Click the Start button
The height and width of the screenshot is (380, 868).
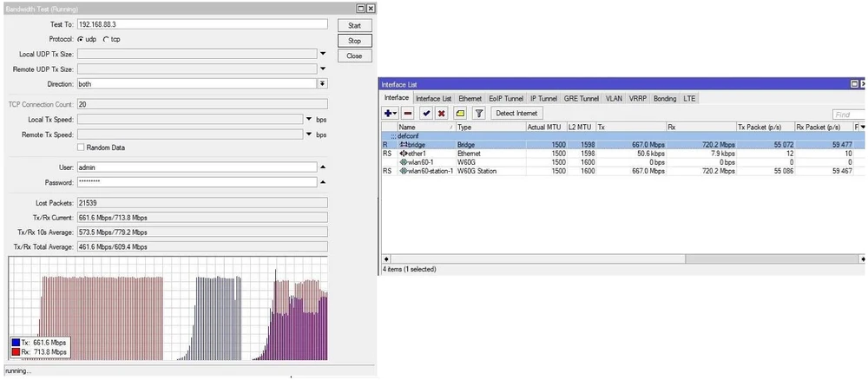coord(355,25)
